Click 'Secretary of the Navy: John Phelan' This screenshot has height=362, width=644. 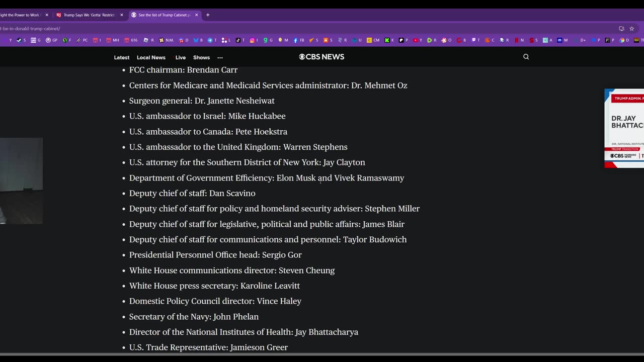click(x=194, y=317)
